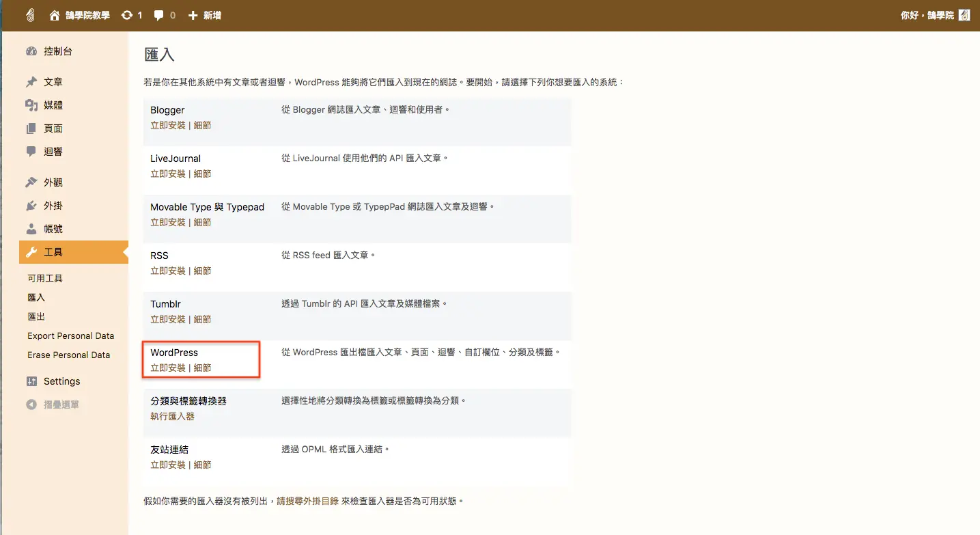Install the Blogger importer via 立即安裝
This screenshot has height=535, width=980.
(168, 126)
